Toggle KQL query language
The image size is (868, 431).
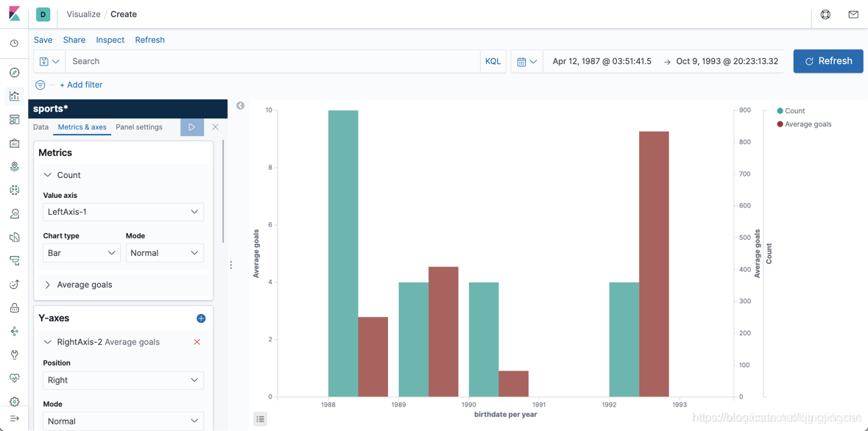pyautogui.click(x=493, y=61)
